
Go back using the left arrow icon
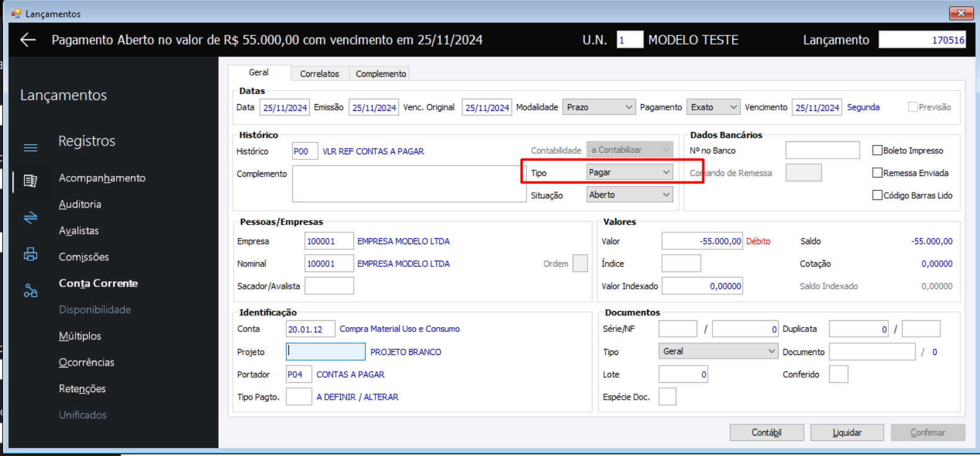pyautogui.click(x=28, y=40)
